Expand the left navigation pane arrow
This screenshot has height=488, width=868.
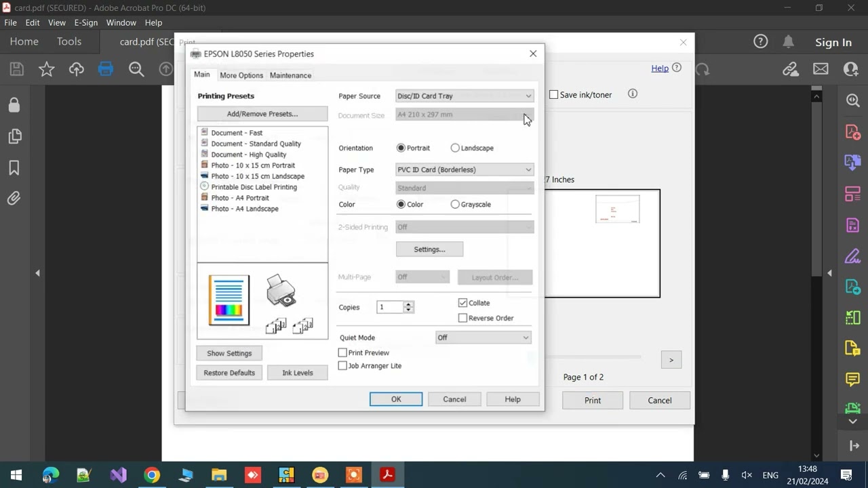pos(38,273)
